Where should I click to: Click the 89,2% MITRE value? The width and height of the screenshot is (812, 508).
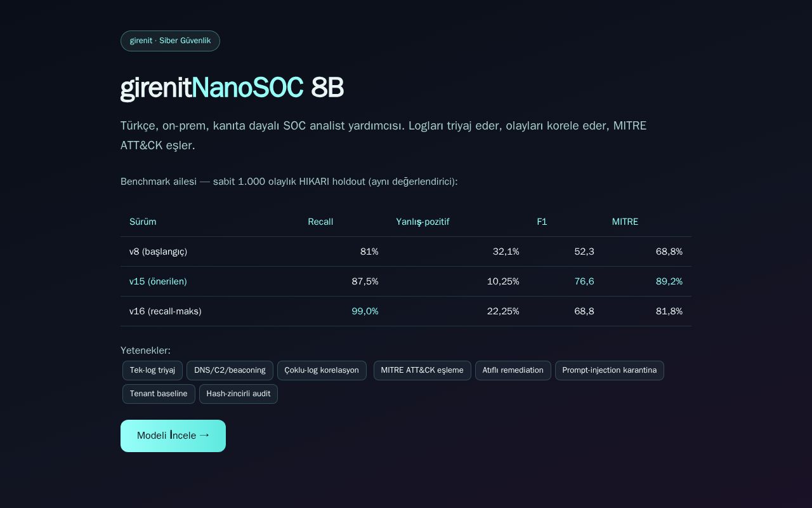click(669, 281)
